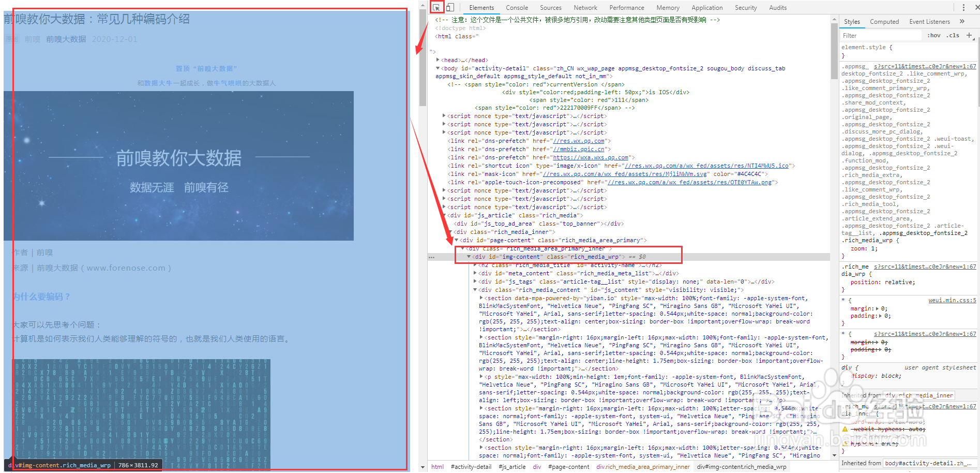Select div#img-content.rich_media_wrp breadcrumb item
Viewport: 980px width, 473px height.
coord(742,467)
